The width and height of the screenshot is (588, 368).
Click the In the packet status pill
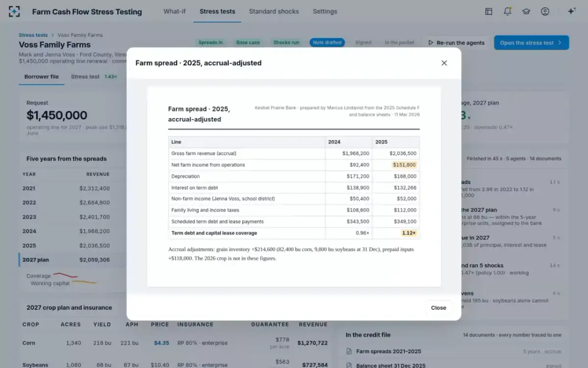[x=399, y=43]
